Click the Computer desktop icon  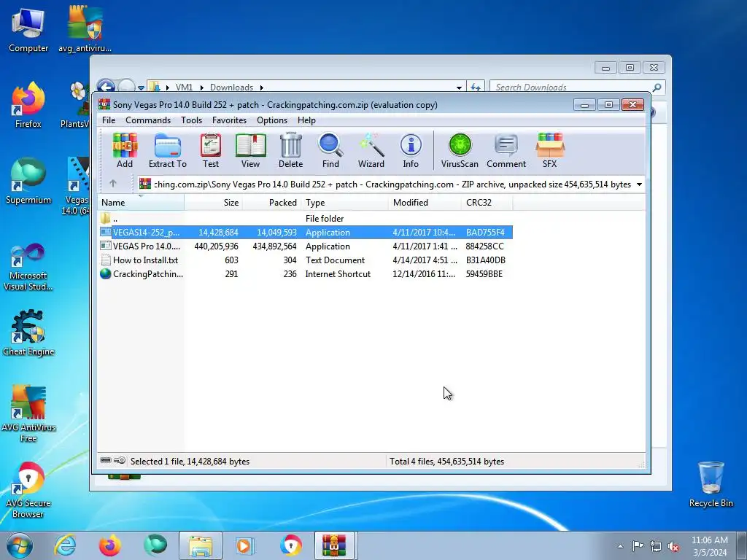[x=28, y=29]
